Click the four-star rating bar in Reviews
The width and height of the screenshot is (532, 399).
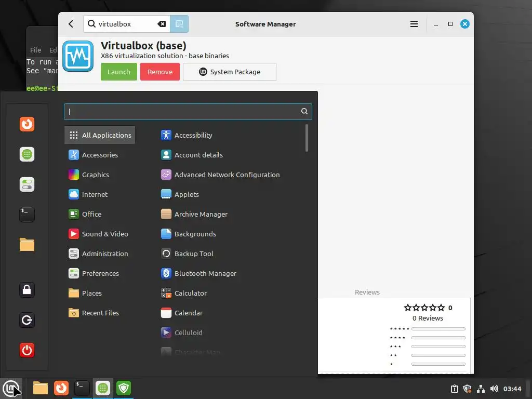(x=438, y=338)
